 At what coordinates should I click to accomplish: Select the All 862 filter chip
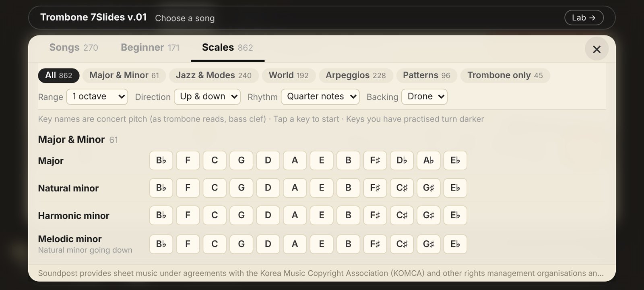(59, 75)
